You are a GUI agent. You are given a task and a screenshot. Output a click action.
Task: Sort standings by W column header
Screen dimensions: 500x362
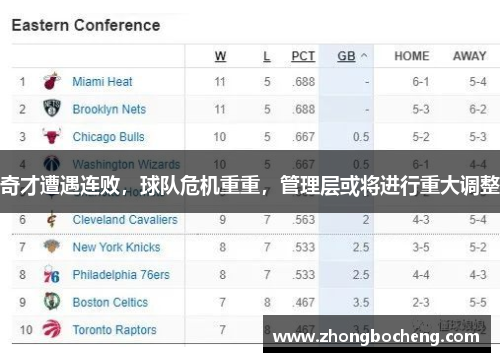click(220, 56)
